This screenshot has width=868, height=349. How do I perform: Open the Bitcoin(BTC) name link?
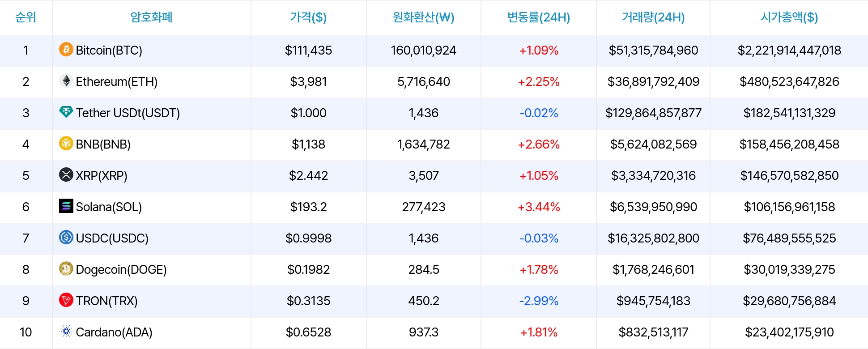pyautogui.click(x=109, y=50)
